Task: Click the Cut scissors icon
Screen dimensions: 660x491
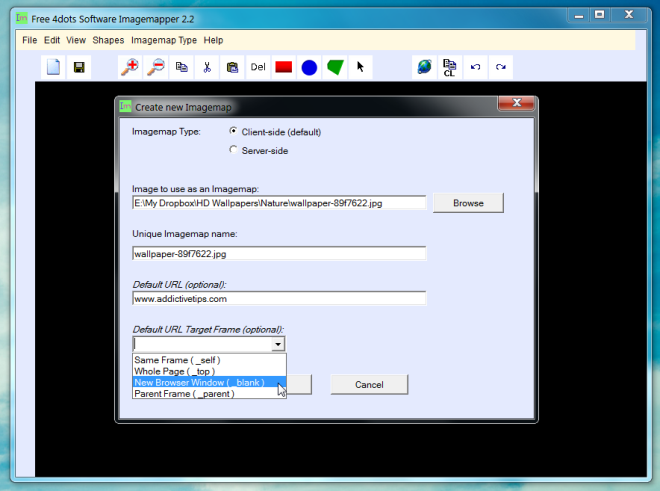Action: (x=207, y=67)
